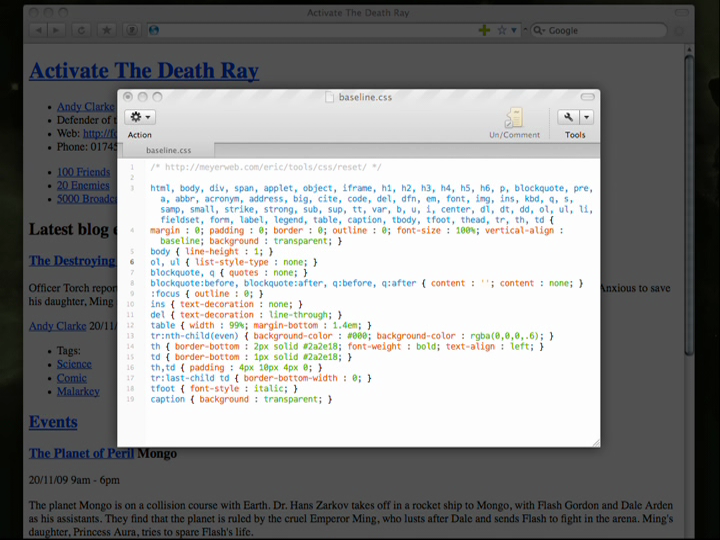This screenshot has height=540, width=720.
Task: Click the Google search field
Action: [x=599, y=30]
